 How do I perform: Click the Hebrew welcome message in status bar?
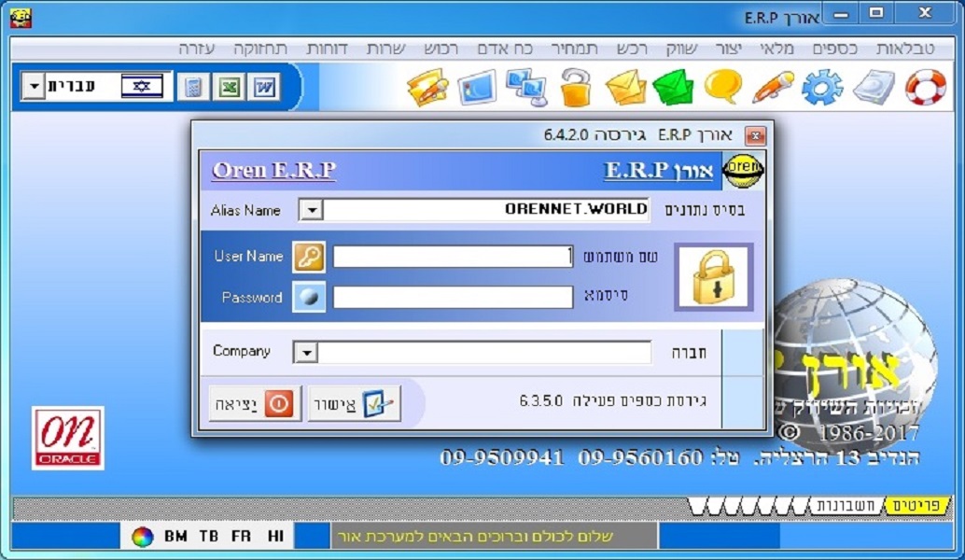[475, 537]
